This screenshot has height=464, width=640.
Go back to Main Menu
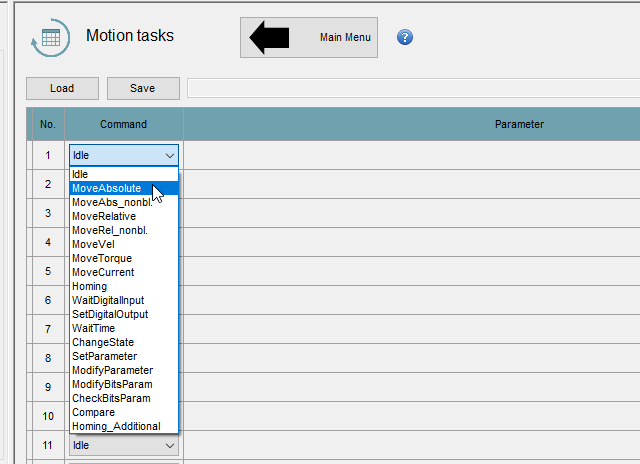click(309, 38)
